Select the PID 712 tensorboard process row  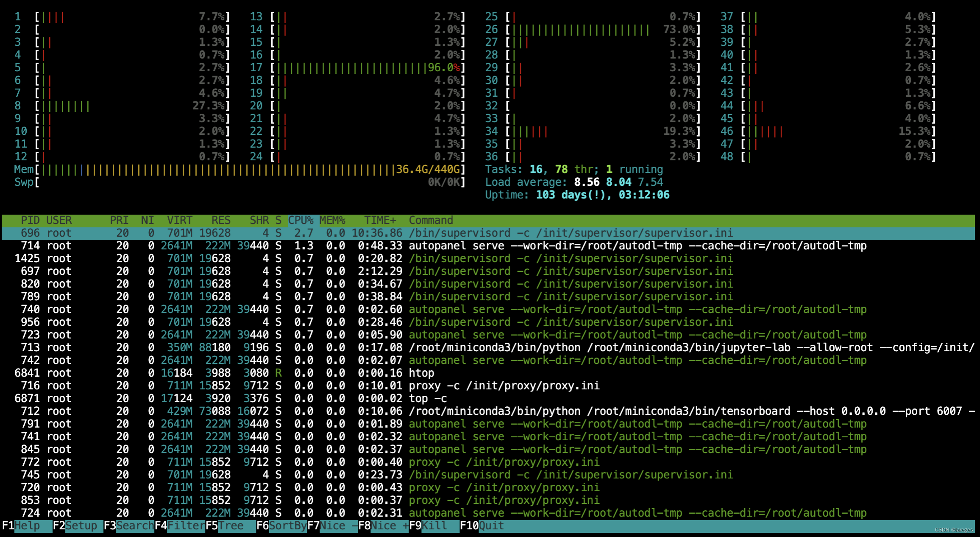488,411
